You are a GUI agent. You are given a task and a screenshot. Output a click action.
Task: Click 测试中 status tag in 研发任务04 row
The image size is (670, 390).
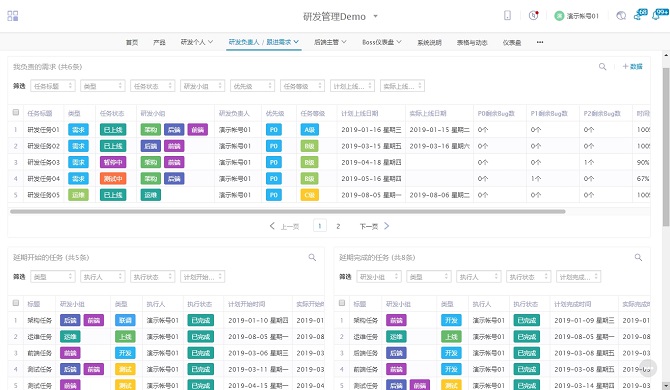coord(113,179)
